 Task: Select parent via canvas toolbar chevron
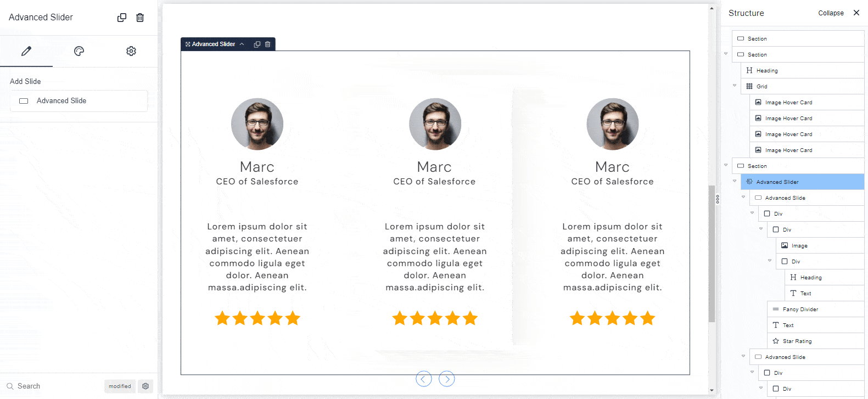point(242,44)
